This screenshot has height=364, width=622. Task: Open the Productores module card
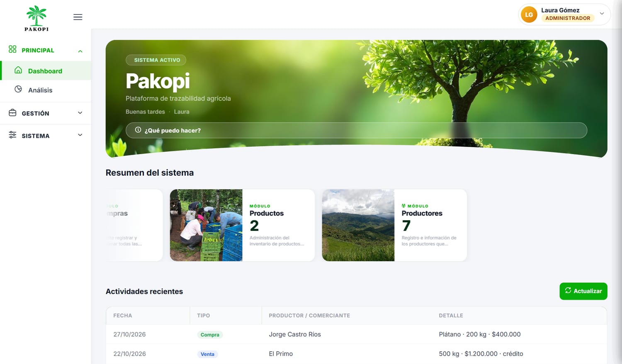coord(394,225)
